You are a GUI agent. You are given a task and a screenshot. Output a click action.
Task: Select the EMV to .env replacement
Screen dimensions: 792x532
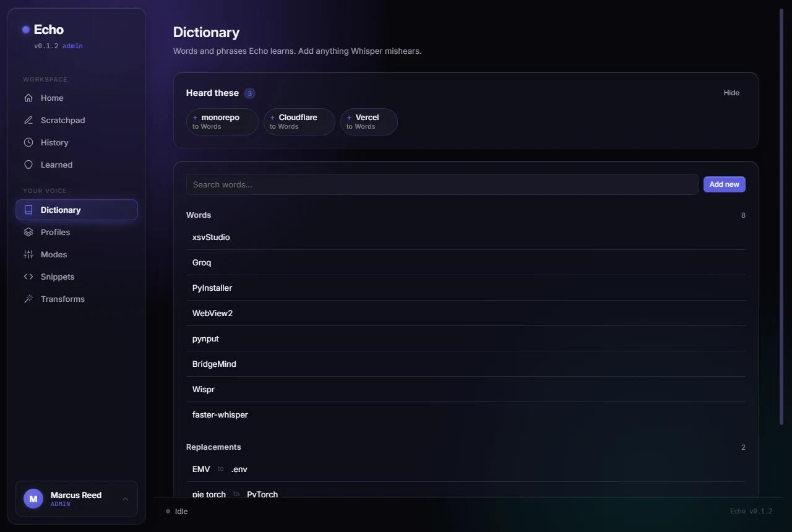point(466,470)
